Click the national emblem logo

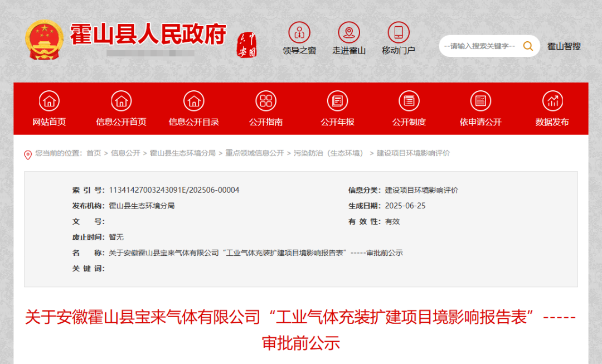tap(44, 40)
